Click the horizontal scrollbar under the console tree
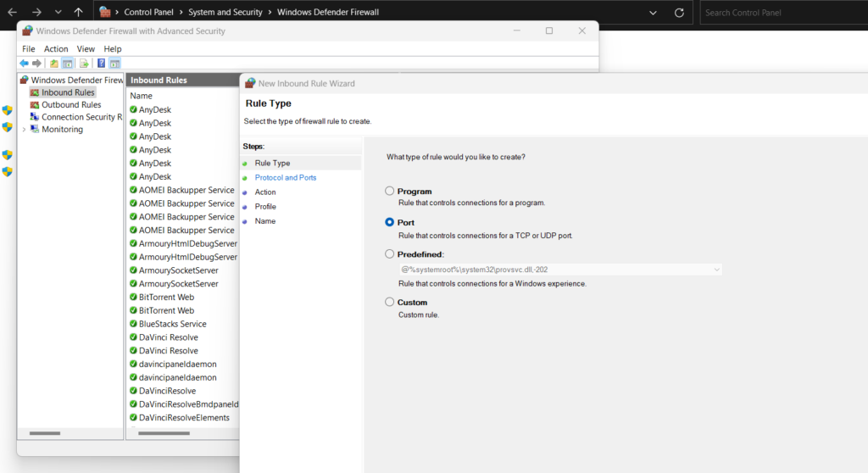 click(45, 433)
